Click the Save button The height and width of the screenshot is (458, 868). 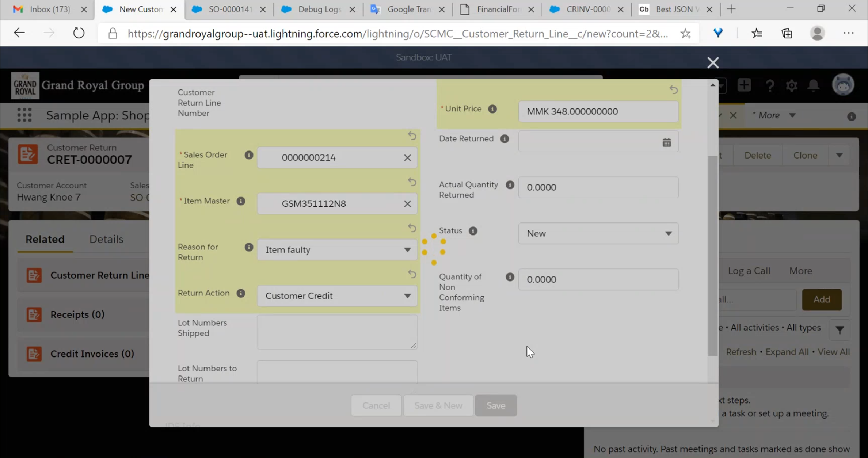point(496,405)
